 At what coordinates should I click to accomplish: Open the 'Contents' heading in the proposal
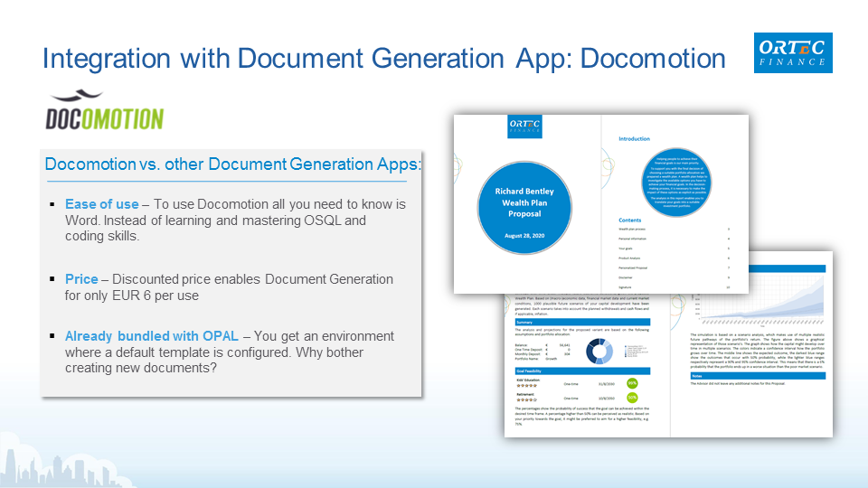tap(630, 221)
